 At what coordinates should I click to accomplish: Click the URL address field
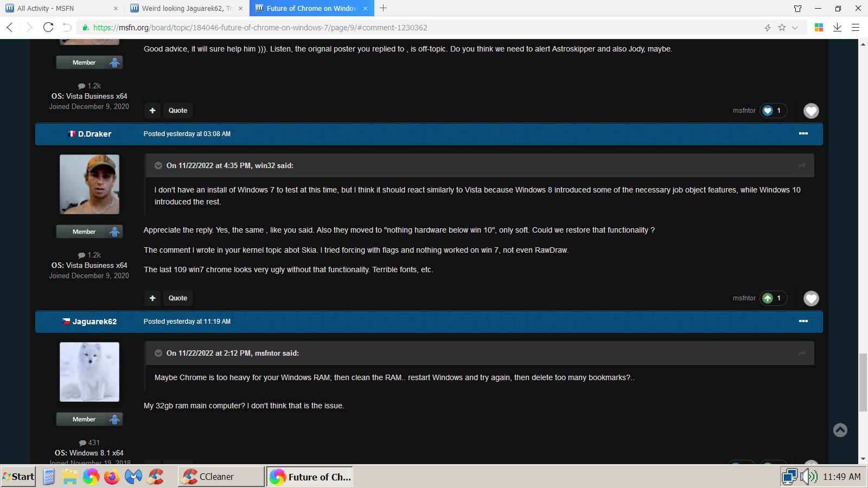[x=423, y=28]
